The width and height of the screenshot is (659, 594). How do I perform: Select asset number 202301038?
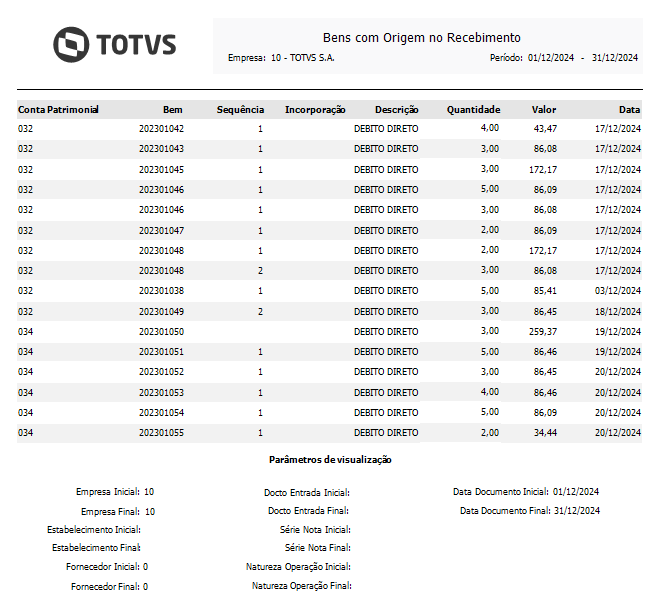[x=161, y=291]
